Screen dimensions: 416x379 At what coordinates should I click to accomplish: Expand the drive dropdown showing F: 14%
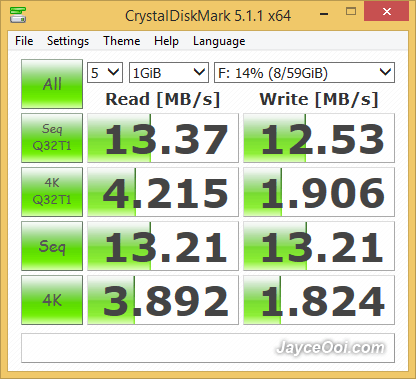(304, 72)
